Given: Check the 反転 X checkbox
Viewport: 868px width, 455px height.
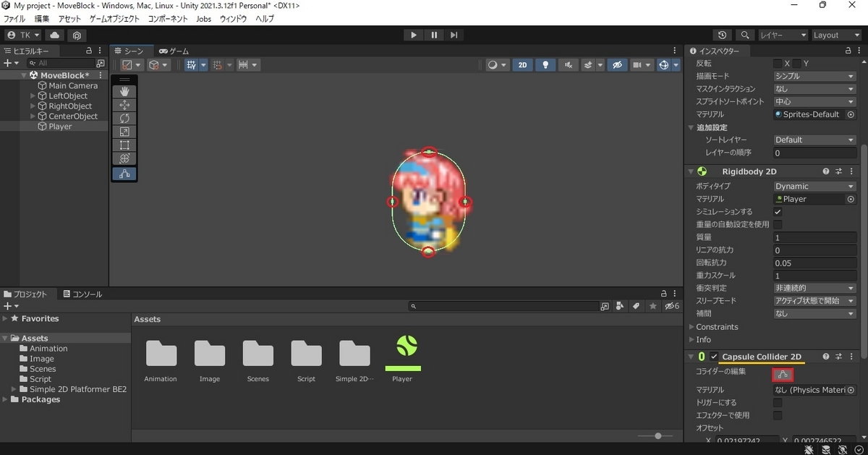Looking at the screenshot, I should tap(778, 64).
